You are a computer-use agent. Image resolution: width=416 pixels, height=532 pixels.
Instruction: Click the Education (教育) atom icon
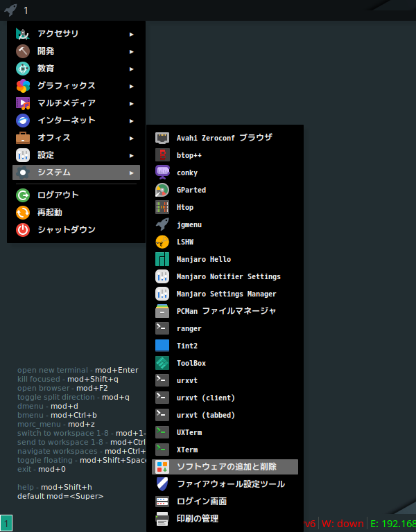click(23, 69)
